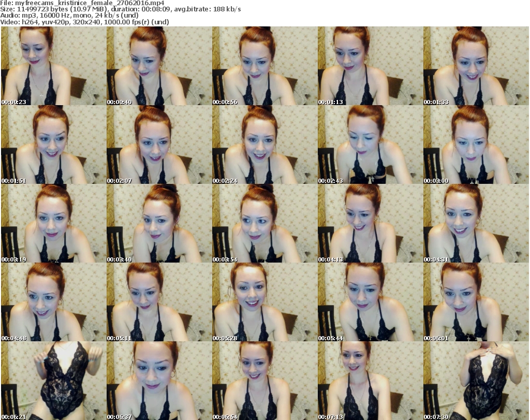Open the frame stamped 00:02:24
The width and height of the screenshot is (530, 420).
(264, 144)
